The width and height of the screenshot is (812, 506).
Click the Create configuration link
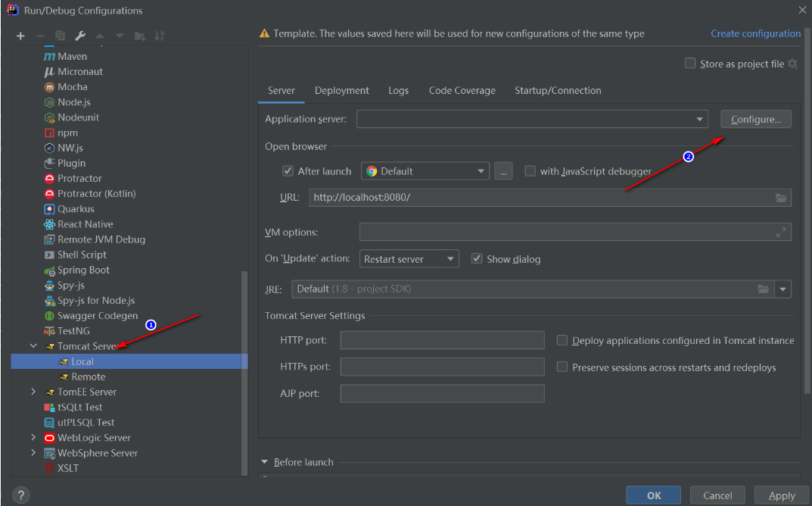[x=755, y=33]
